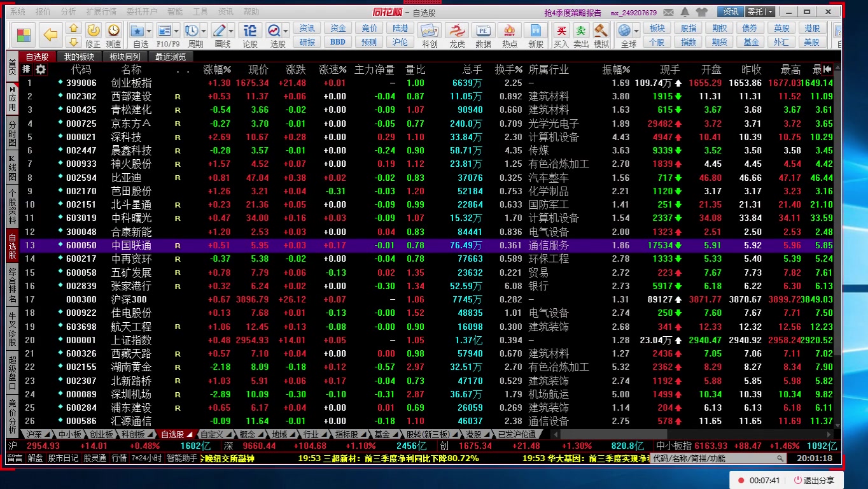Go back with the yellow left arrow
Image resolution: width=868 pixels, height=489 pixels.
click(x=50, y=34)
